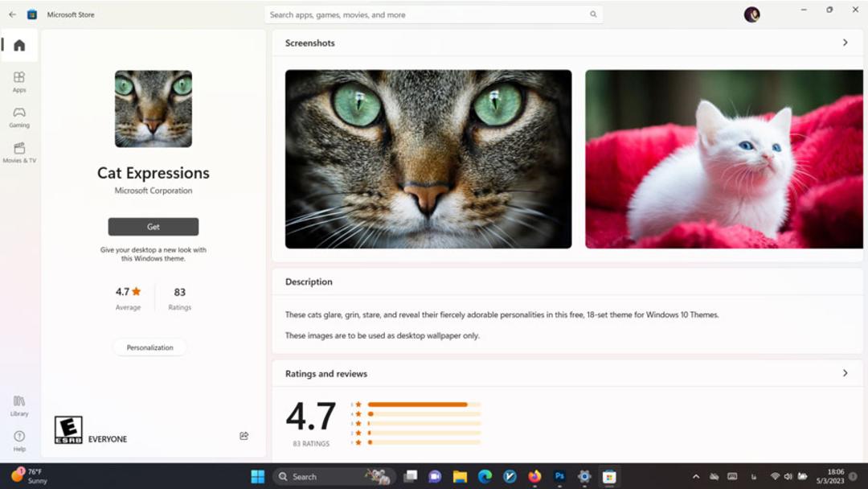Viewport: 868px width, 489px height.
Task: Click the EVERYONE rating text
Action: (108, 439)
